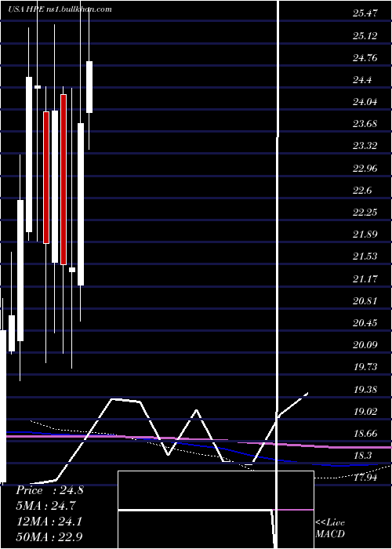This screenshot has width=392, height=549.
Task: Click the '<<Live MACD' label
Action: tap(330, 529)
